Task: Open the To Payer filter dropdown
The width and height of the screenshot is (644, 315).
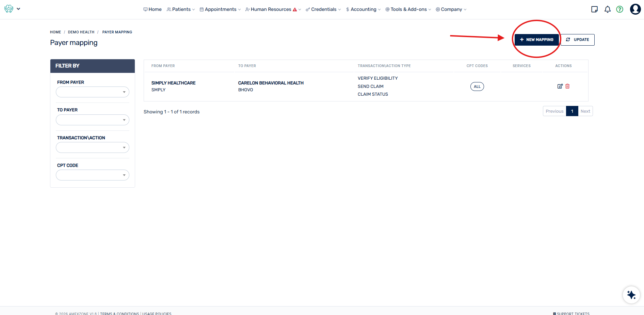Action: (93, 120)
